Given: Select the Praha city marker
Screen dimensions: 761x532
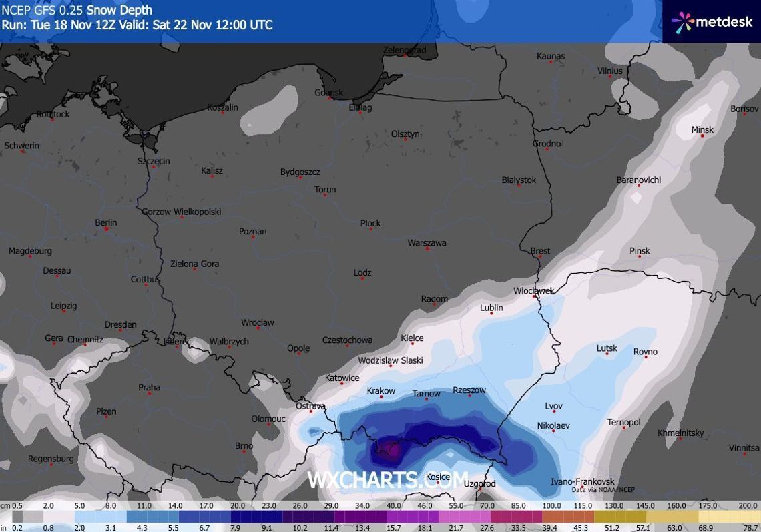Looking at the screenshot, I should pyautogui.click(x=149, y=395).
